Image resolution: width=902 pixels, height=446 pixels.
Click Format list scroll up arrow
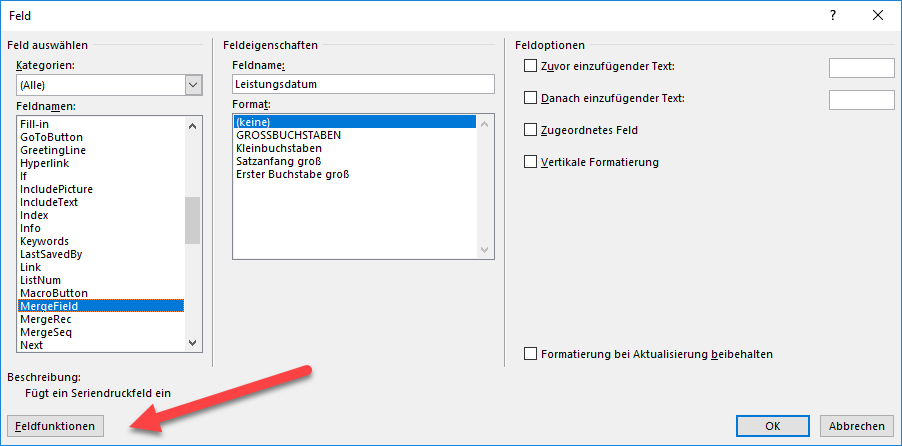coord(484,124)
